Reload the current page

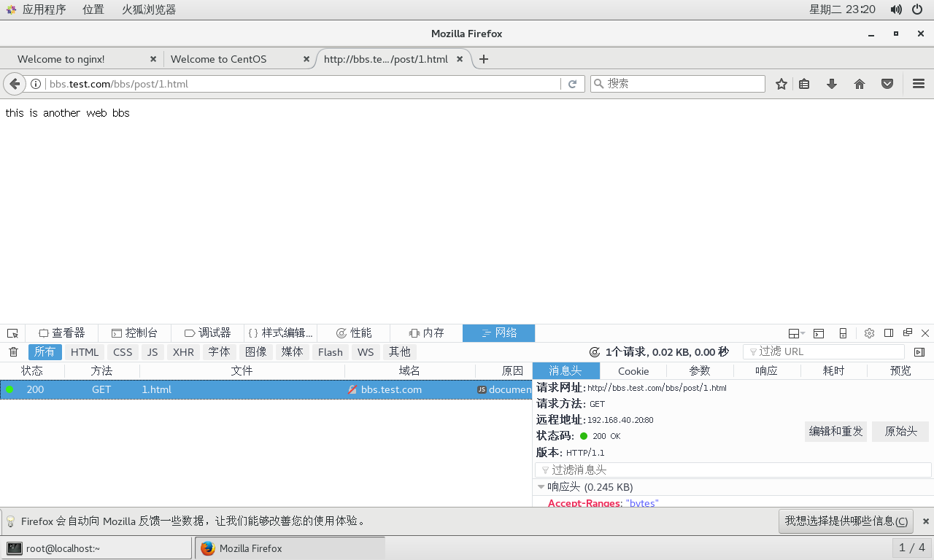point(573,84)
